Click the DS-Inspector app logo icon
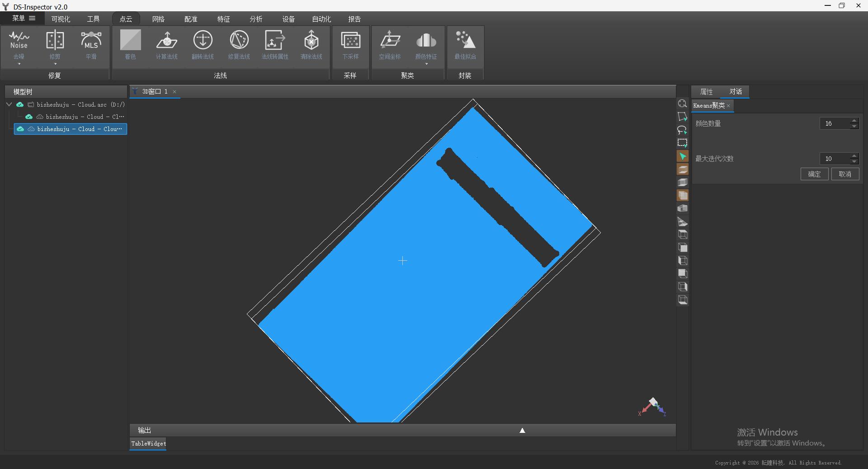 point(6,6)
